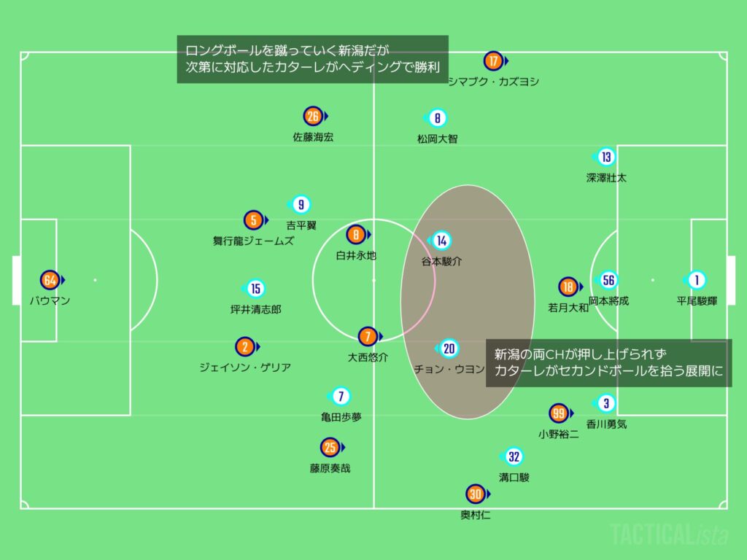Screen dimensions: 747x560
Task: Click white marker 15 坪井清志郎
Action: (255, 289)
